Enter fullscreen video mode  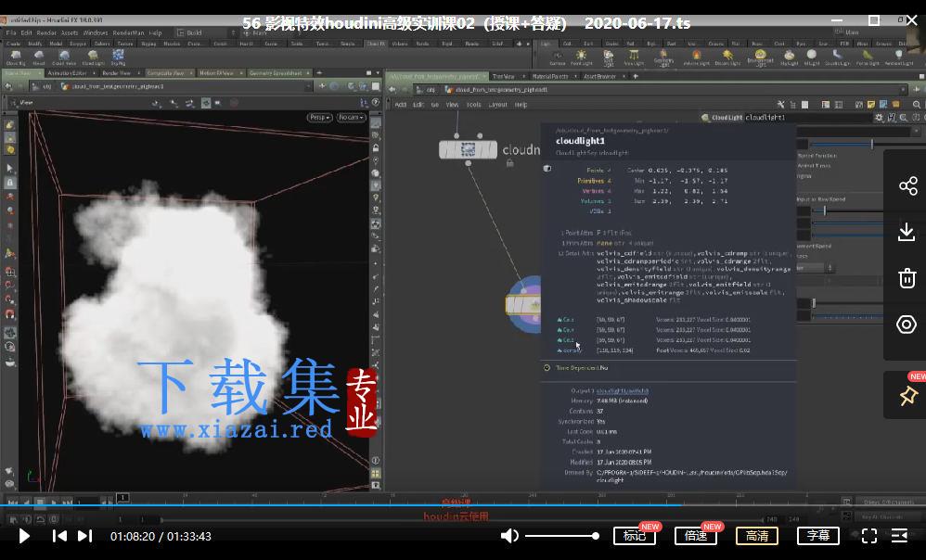[x=868, y=536]
